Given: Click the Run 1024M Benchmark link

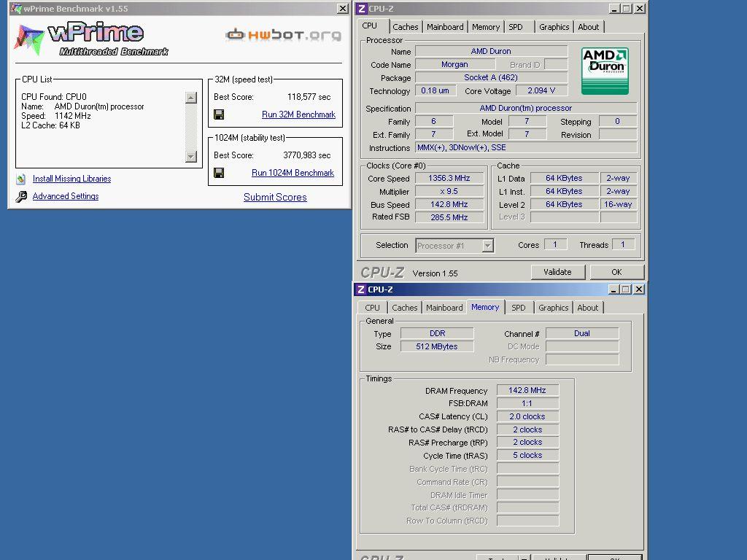Looking at the screenshot, I should click(x=293, y=173).
